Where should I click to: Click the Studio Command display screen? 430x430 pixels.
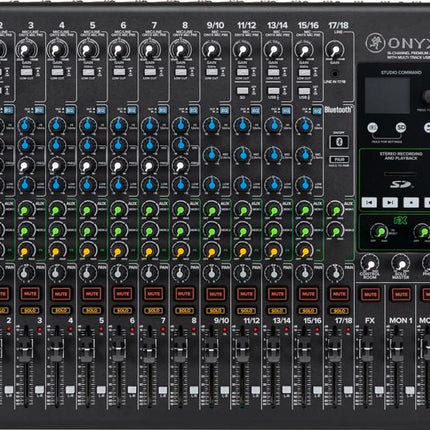[x=387, y=96]
